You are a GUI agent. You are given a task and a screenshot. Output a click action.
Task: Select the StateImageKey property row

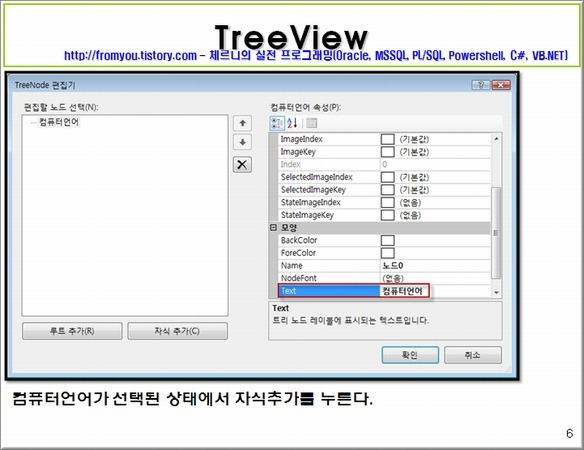(x=385, y=215)
